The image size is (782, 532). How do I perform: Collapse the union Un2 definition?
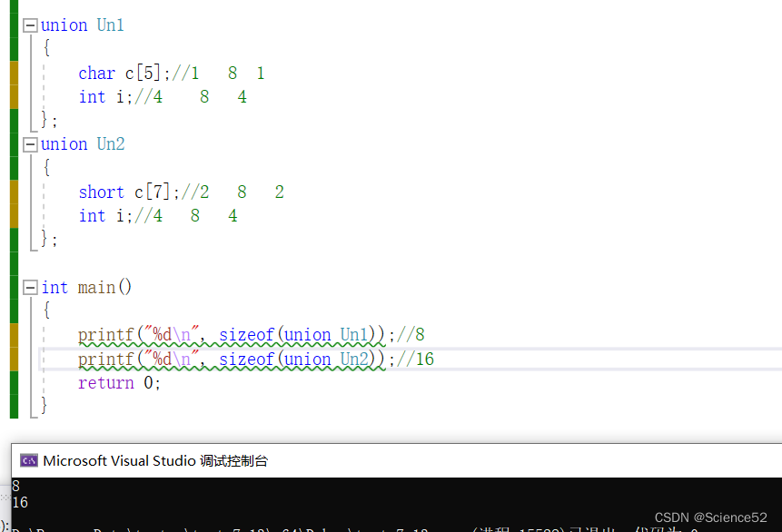pyautogui.click(x=30, y=144)
